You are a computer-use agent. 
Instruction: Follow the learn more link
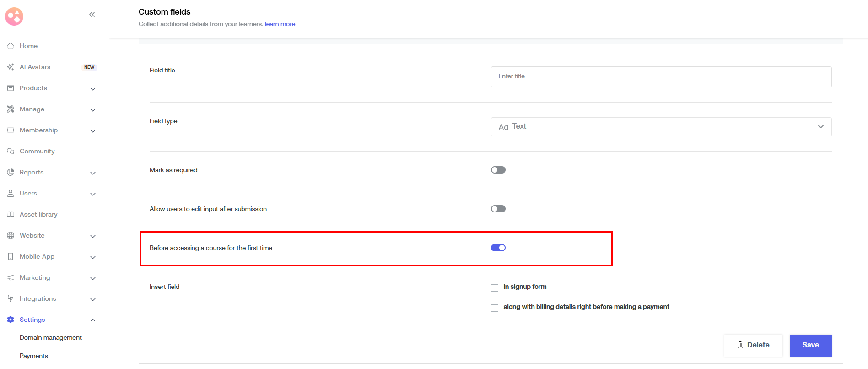[280, 24]
